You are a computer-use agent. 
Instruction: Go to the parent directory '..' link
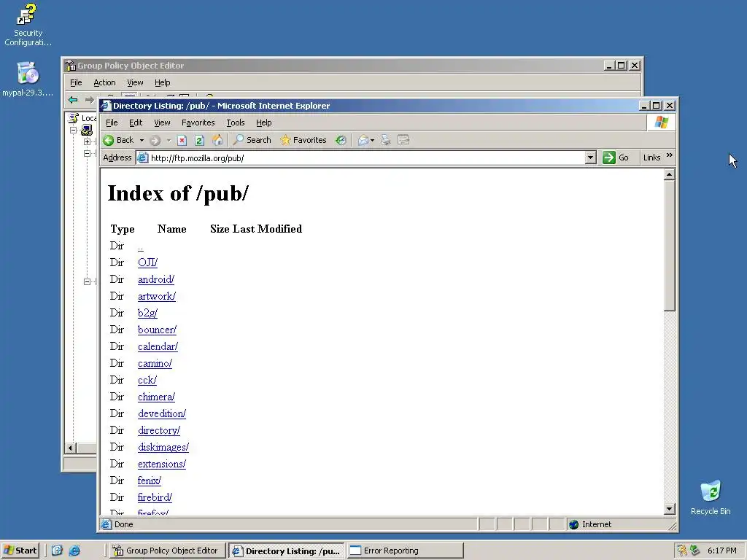[141, 246]
